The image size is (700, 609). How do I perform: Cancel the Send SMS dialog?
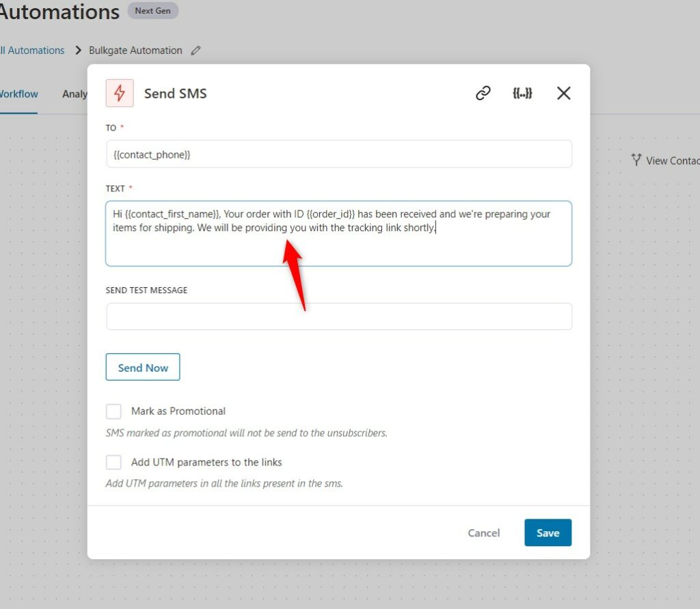point(483,532)
